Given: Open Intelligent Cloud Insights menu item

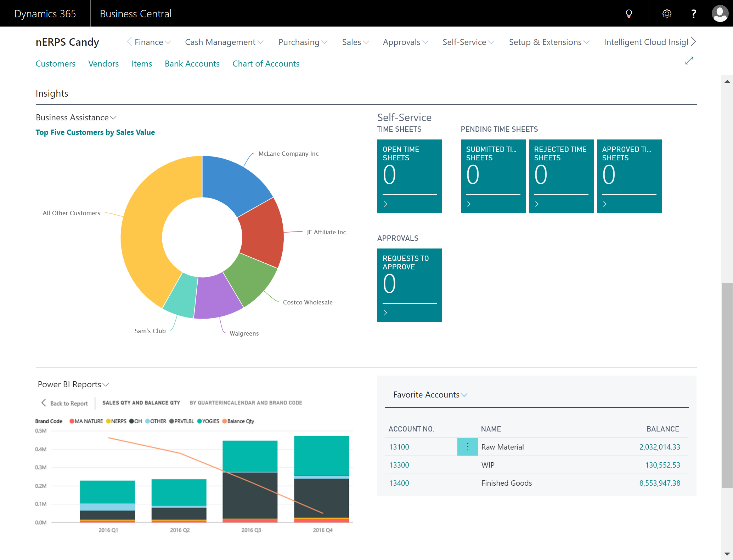Looking at the screenshot, I should 646,42.
